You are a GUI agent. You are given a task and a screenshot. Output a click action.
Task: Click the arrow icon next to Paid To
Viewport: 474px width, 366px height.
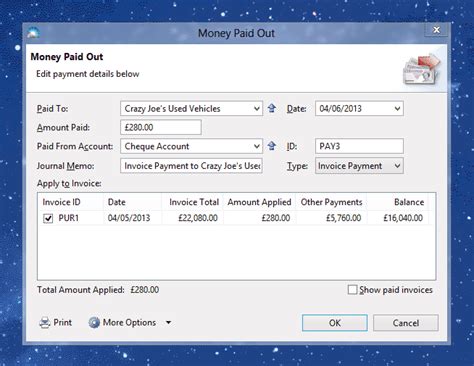pos(272,108)
